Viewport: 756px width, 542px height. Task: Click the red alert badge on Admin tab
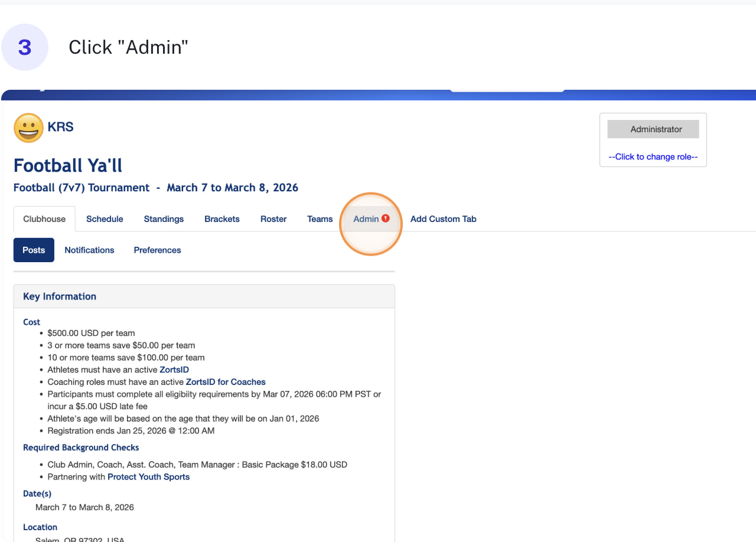(385, 218)
